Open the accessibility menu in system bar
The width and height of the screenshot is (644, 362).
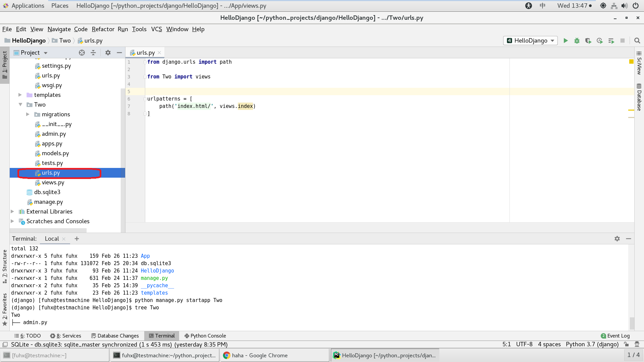529,6
